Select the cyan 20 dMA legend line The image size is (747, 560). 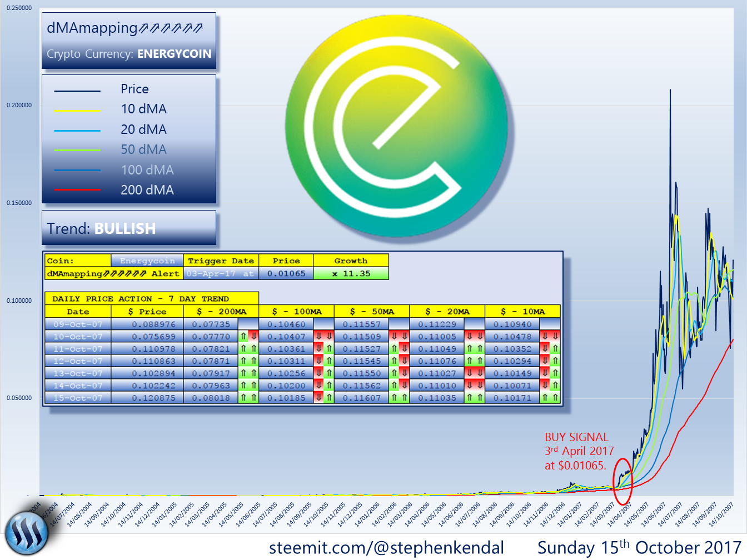point(77,131)
